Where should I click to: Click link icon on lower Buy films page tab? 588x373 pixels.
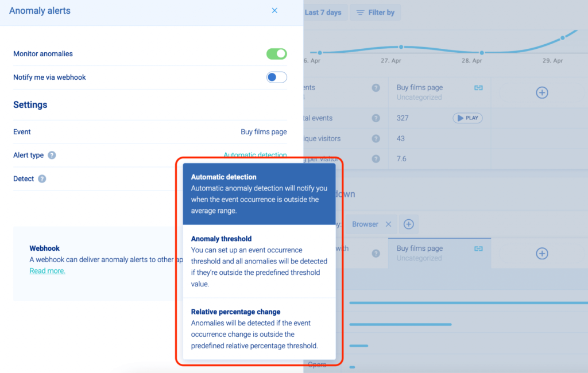[478, 248]
